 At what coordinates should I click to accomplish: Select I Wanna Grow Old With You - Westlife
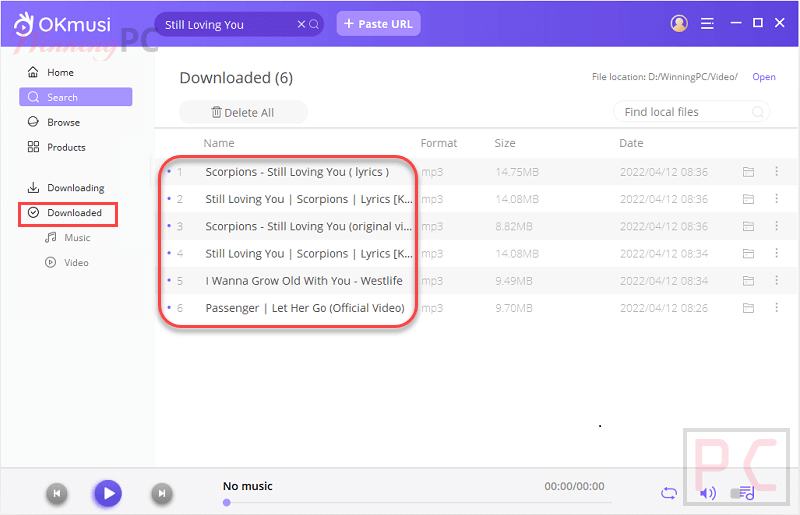coord(304,281)
